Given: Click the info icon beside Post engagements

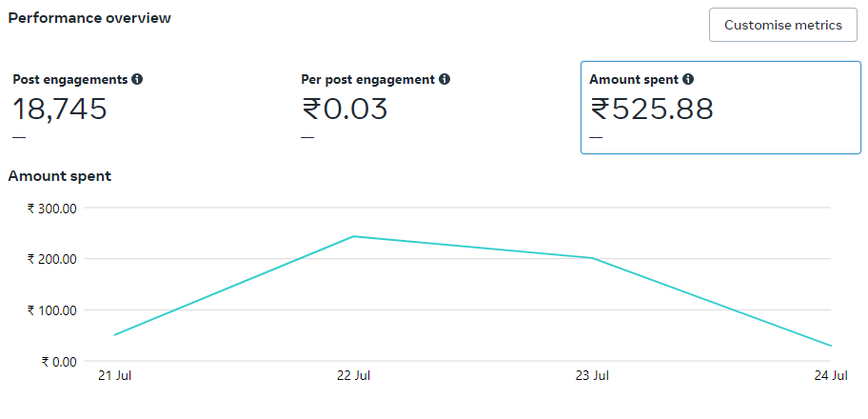Looking at the screenshot, I should pyautogui.click(x=137, y=80).
